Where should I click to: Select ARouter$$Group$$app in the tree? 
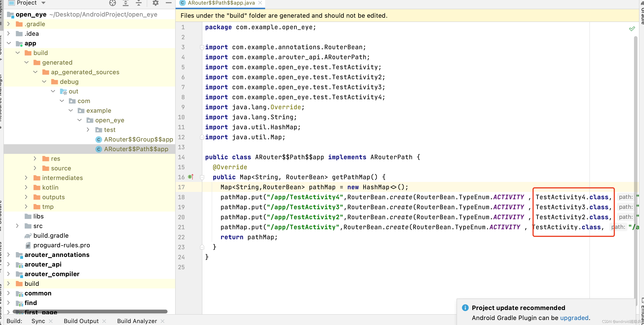[139, 139]
